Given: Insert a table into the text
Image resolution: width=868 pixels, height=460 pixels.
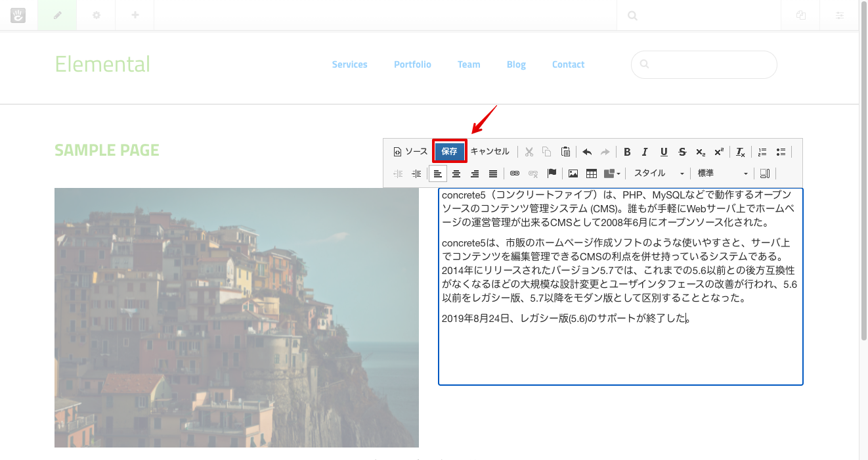Looking at the screenshot, I should pos(591,173).
